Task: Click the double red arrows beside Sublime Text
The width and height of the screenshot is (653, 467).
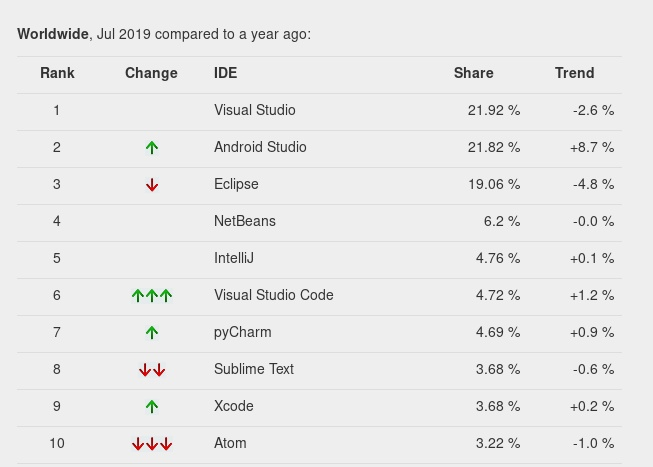Action: [152, 370]
